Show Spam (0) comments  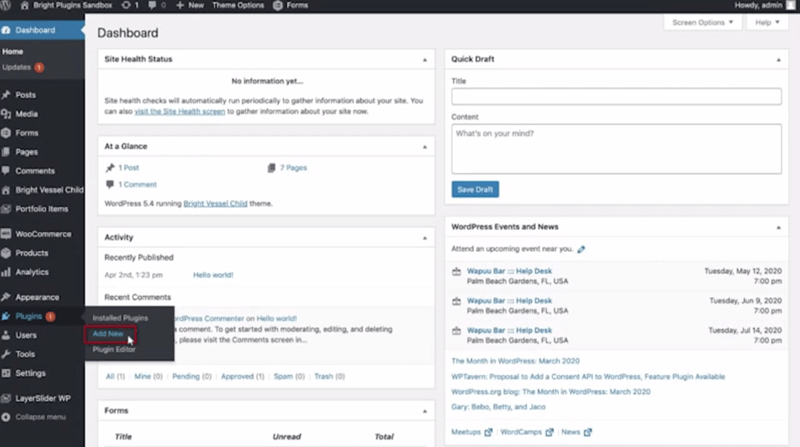pos(289,376)
